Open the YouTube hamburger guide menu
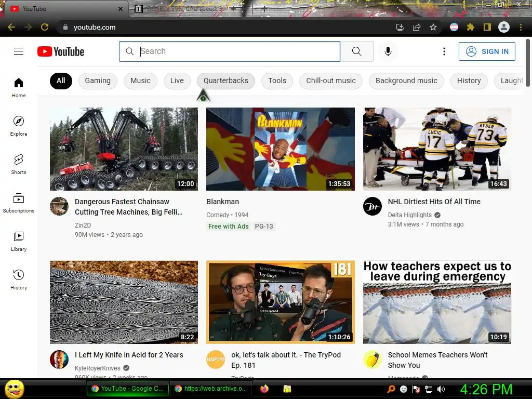The width and height of the screenshot is (532, 399). pos(19,51)
